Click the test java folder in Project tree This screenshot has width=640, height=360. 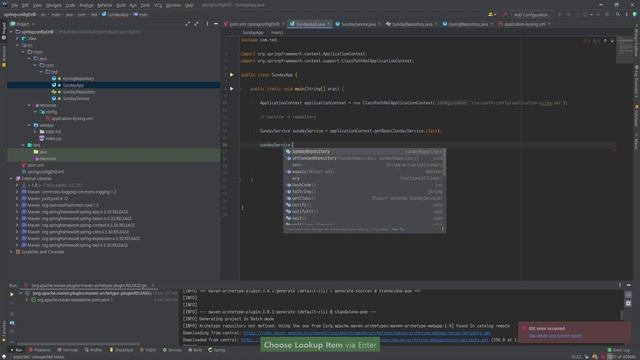point(40,152)
